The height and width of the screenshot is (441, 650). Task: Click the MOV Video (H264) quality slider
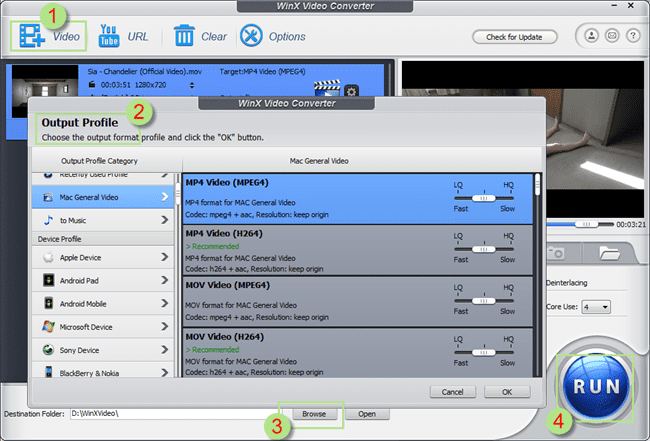pos(484,352)
